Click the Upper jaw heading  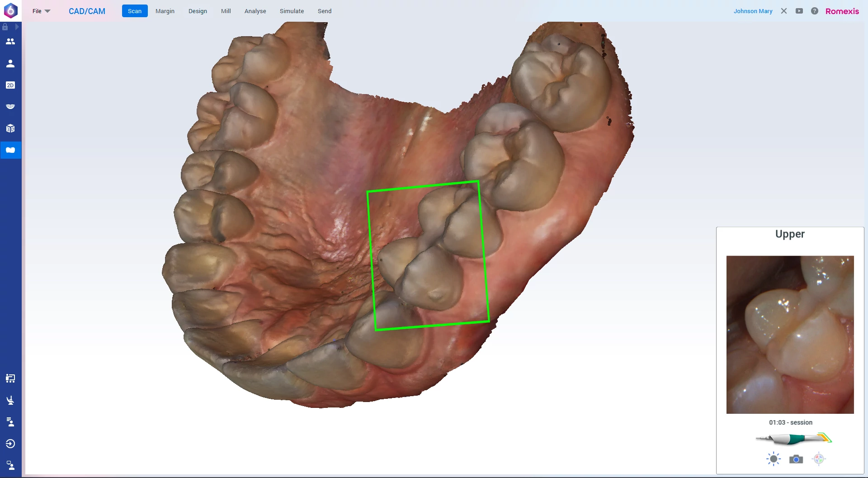(x=790, y=234)
